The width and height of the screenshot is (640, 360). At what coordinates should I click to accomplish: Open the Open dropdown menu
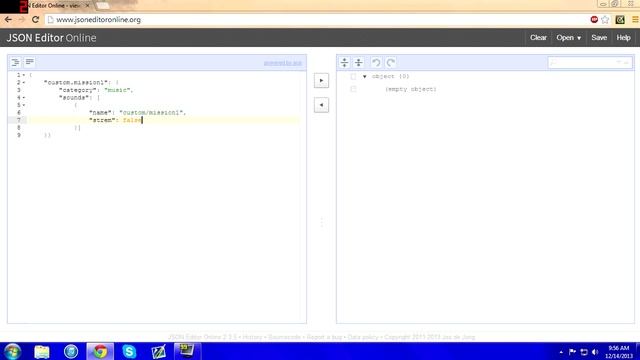click(569, 38)
